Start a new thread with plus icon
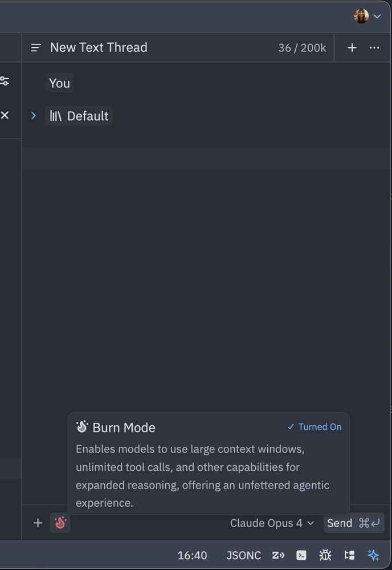Image resolution: width=392 pixels, height=570 pixels. [x=352, y=48]
